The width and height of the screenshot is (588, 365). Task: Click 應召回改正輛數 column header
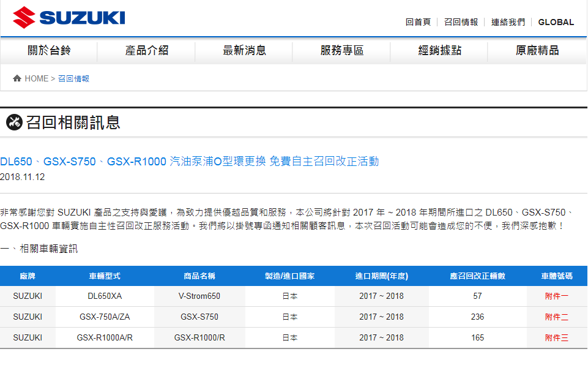[477, 276]
